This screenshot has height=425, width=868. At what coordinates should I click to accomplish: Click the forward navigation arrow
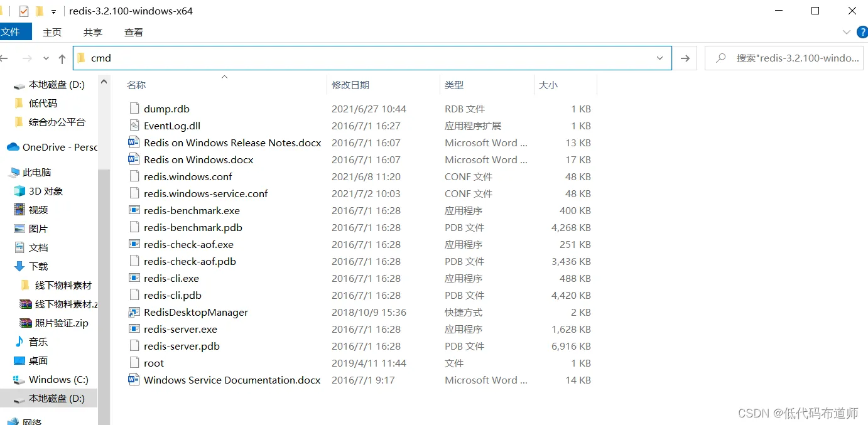[27, 58]
